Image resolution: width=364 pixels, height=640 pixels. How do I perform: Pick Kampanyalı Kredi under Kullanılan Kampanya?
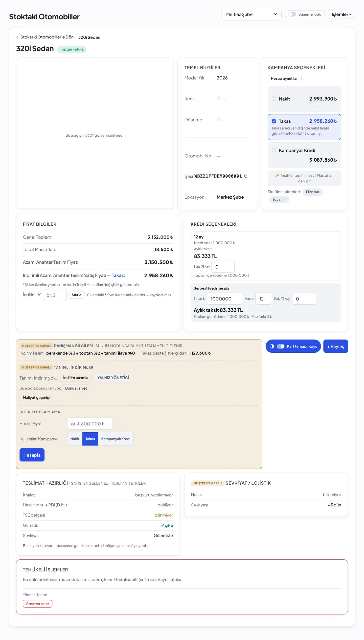116,439
